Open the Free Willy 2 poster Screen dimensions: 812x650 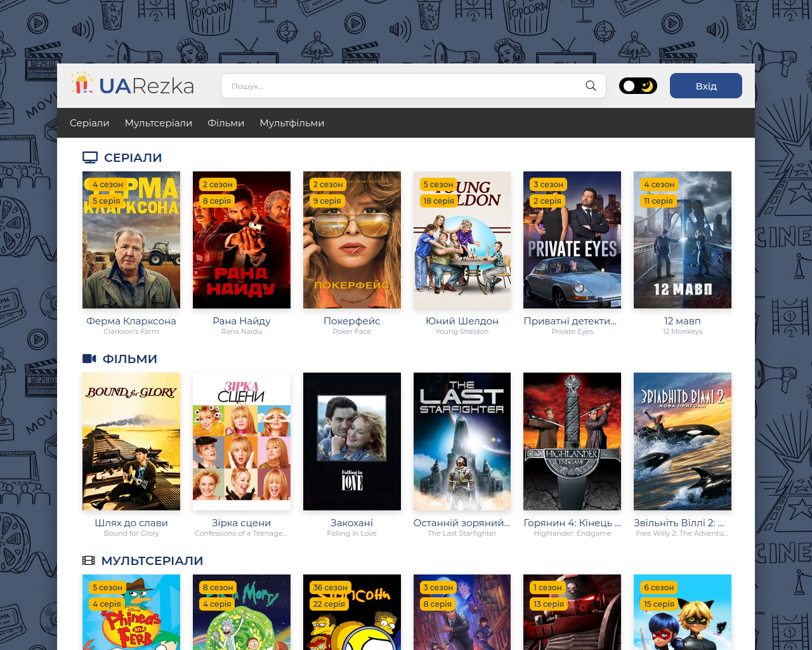pyautogui.click(x=683, y=441)
